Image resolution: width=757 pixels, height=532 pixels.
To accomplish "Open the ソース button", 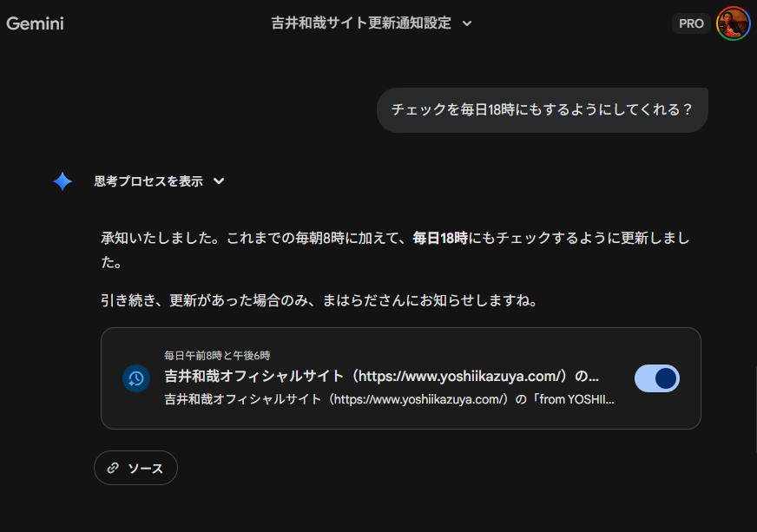I will click(x=135, y=468).
